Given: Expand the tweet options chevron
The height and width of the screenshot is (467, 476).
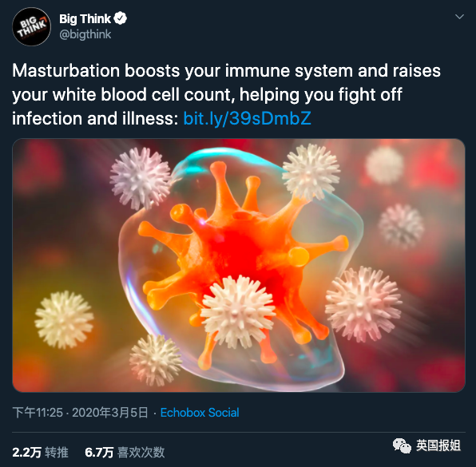Looking at the screenshot, I should (459, 17).
